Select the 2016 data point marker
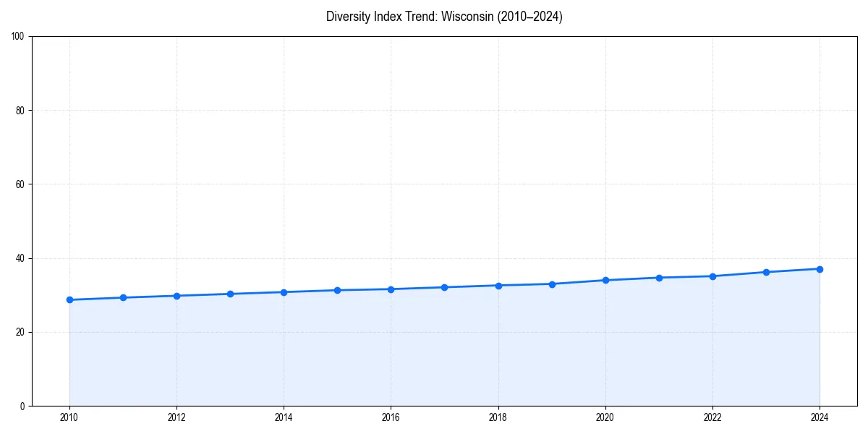The width and height of the screenshot is (868, 434). 391,289
